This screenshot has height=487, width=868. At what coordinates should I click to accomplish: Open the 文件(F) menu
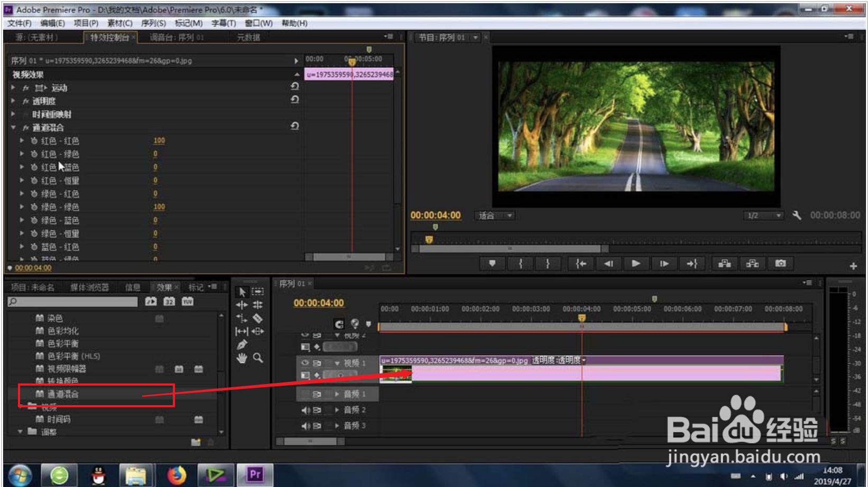coord(20,23)
